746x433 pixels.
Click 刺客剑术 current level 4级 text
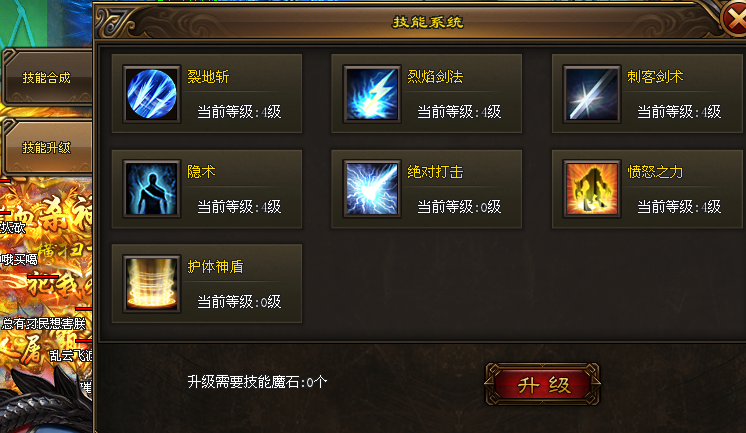[x=679, y=112]
